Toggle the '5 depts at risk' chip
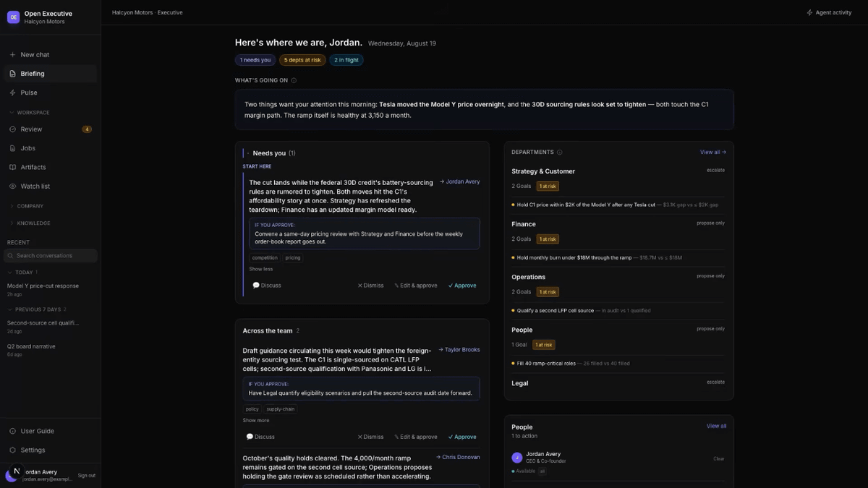 (302, 60)
